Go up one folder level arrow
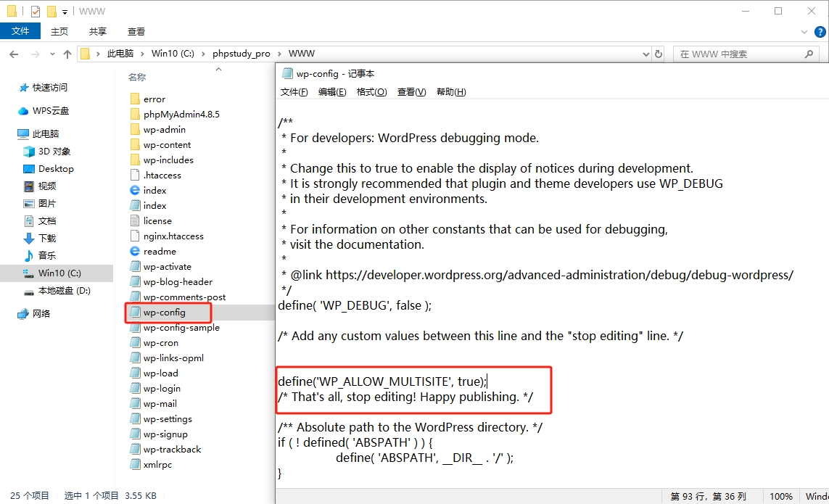This screenshot has width=829, height=504. pos(67,54)
